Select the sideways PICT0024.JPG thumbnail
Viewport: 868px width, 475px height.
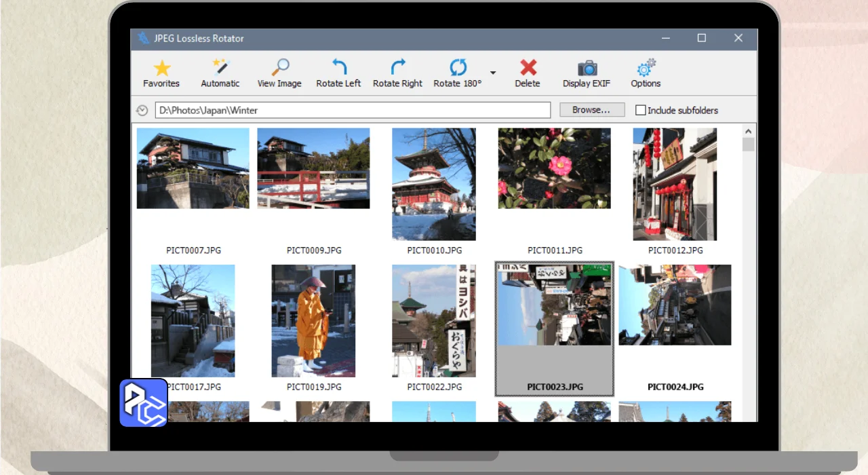675,305
